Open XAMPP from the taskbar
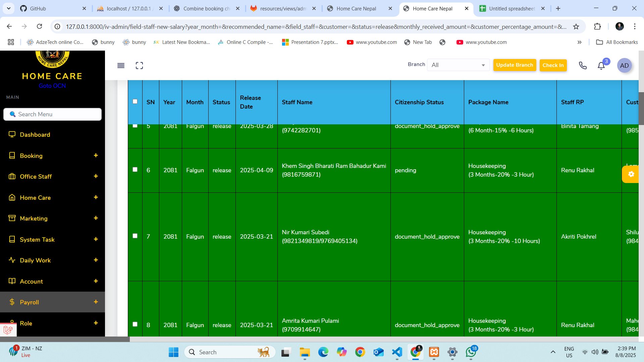Viewport: 644px width, 362px height. tap(434, 352)
